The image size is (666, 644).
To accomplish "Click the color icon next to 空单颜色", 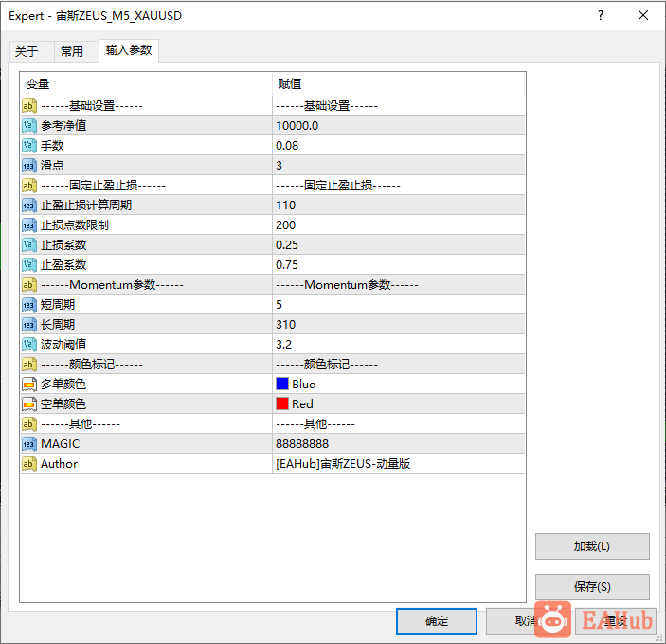I will tap(28, 404).
